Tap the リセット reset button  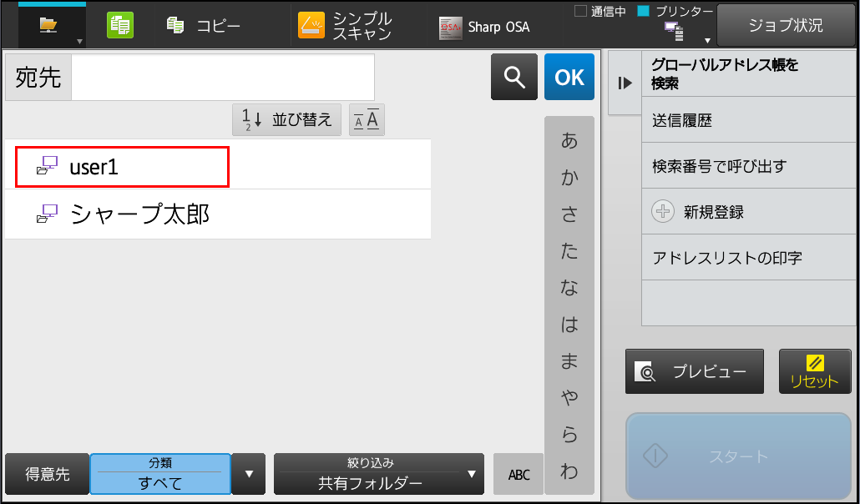point(815,371)
